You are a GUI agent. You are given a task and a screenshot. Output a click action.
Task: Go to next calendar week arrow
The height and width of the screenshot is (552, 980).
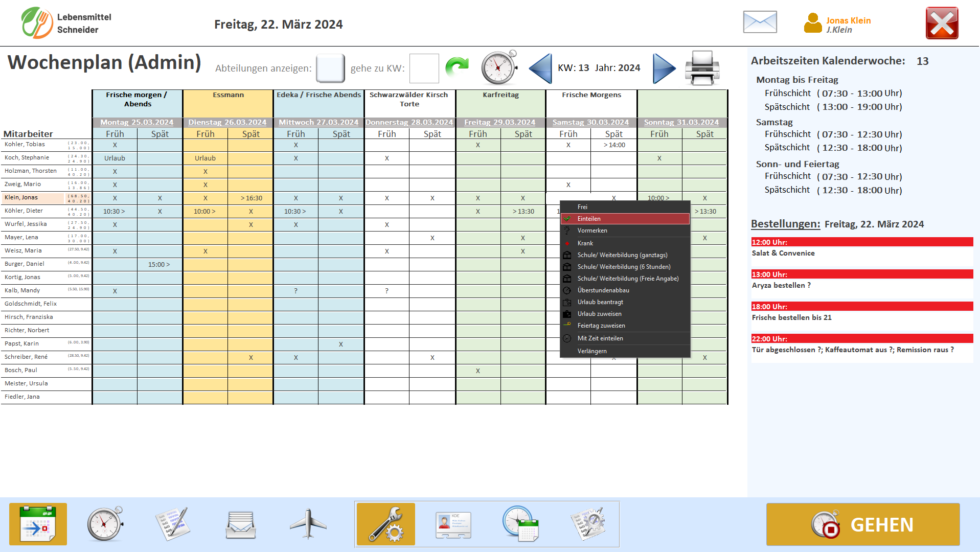coord(664,68)
